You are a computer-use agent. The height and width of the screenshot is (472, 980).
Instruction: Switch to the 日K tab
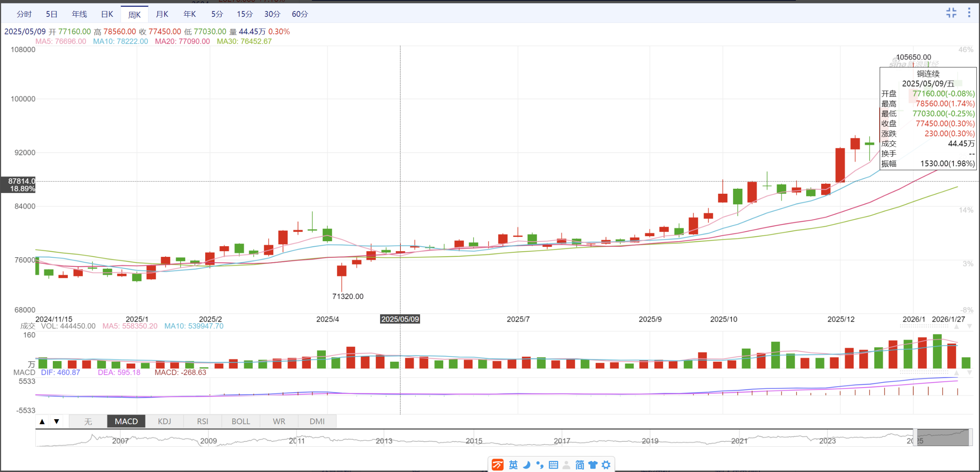pyautogui.click(x=107, y=14)
